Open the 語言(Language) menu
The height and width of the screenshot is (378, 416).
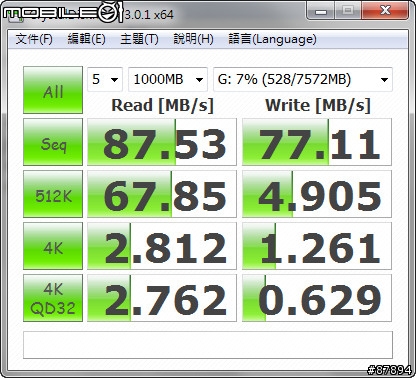click(272, 39)
